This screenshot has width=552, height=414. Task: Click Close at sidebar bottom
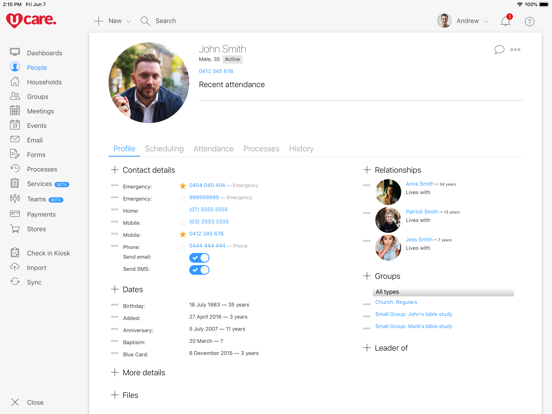click(x=35, y=402)
